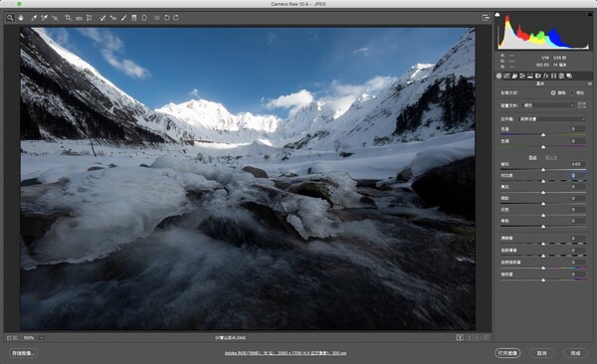Click the Auto tone link

[x=532, y=157]
